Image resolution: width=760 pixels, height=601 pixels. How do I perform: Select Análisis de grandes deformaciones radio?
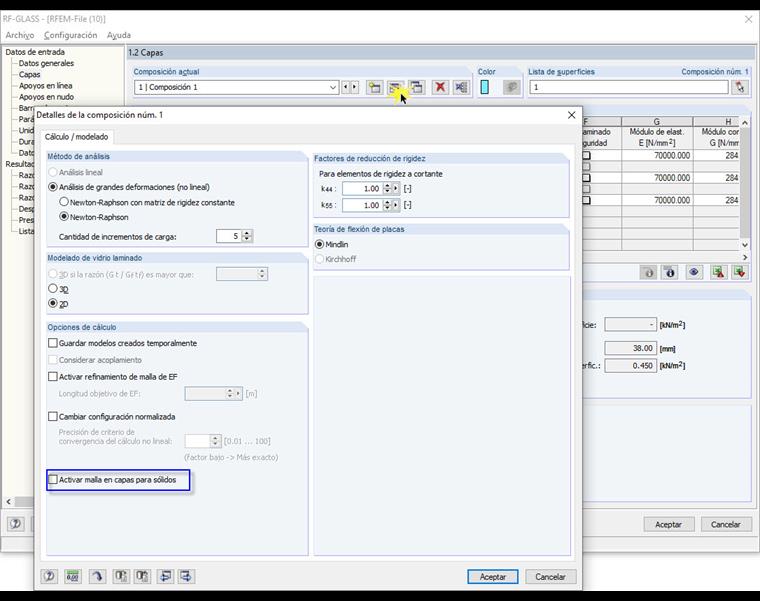pos(53,187)
